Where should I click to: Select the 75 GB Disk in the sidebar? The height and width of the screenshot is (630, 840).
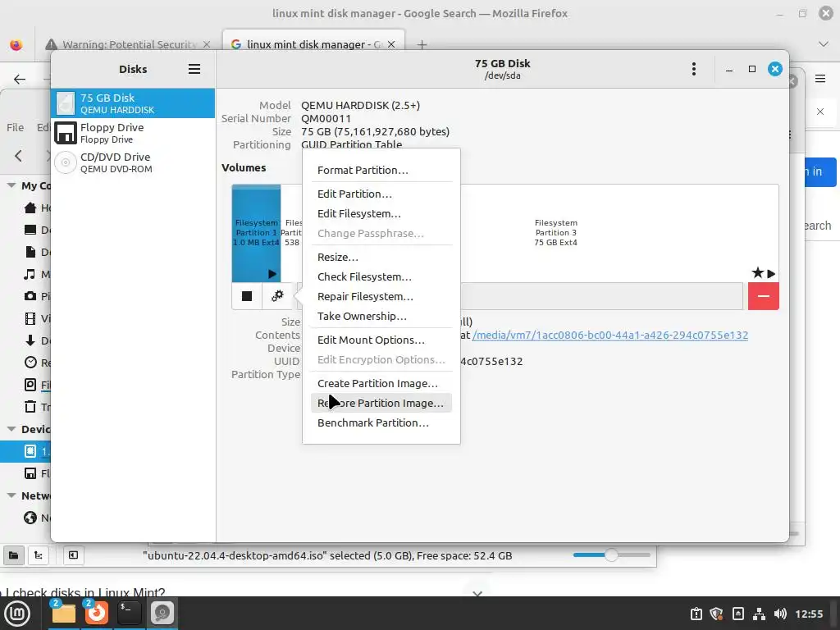point(133,103)
